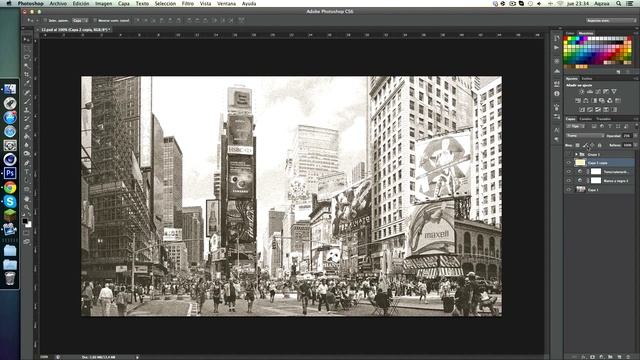The height and width of the screenshot is (360, 640).
Task: Add a Curves adjustment
Action: 598,92
